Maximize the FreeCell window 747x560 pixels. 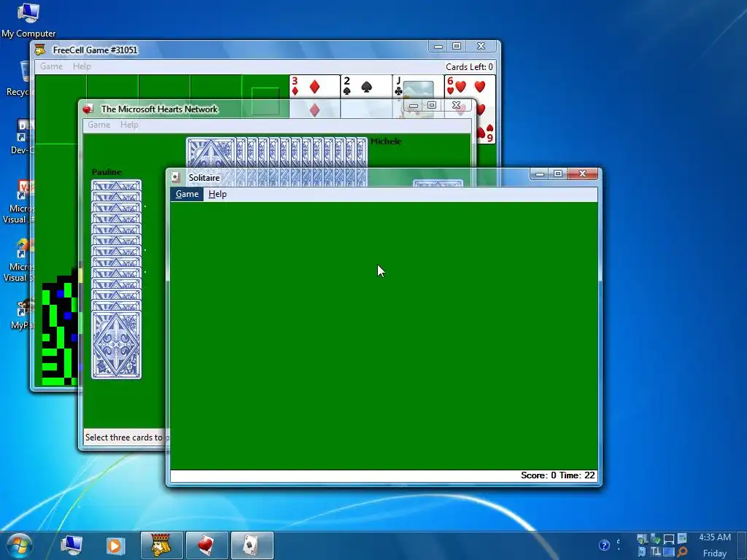(x=457, y=46)
